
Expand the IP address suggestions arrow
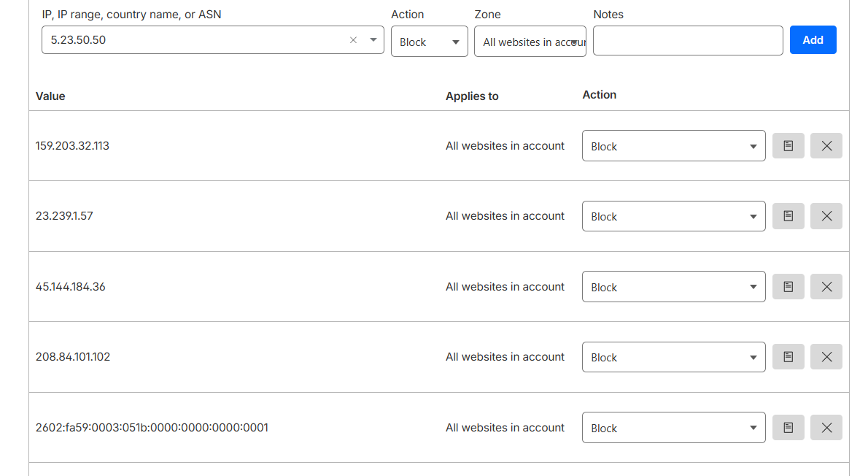tap(373, 40)
